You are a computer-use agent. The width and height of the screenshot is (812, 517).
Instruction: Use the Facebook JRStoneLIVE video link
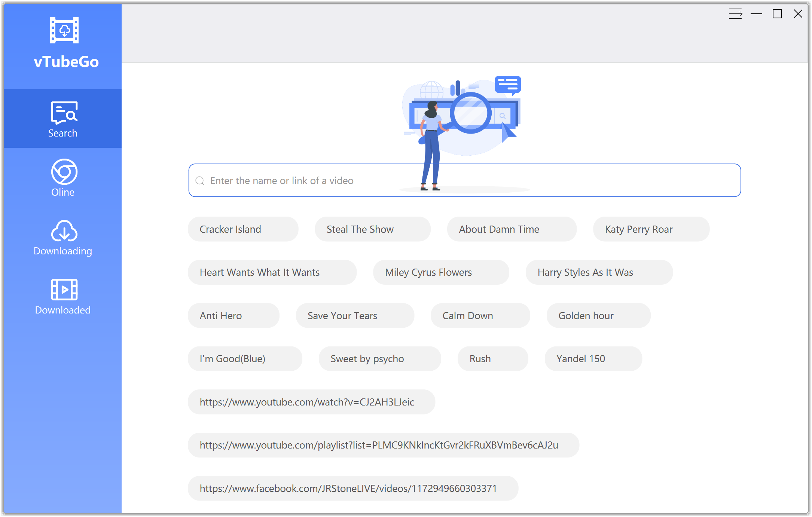(x=353, y=488)
